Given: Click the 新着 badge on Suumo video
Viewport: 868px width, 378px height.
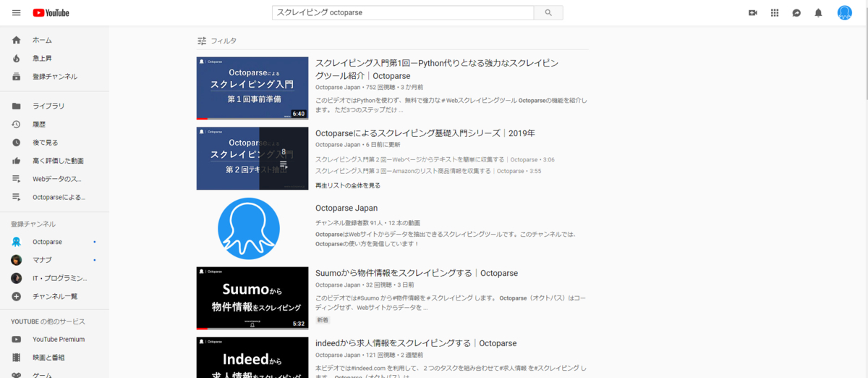Looking at the screenshot, I should coord(323,319).
